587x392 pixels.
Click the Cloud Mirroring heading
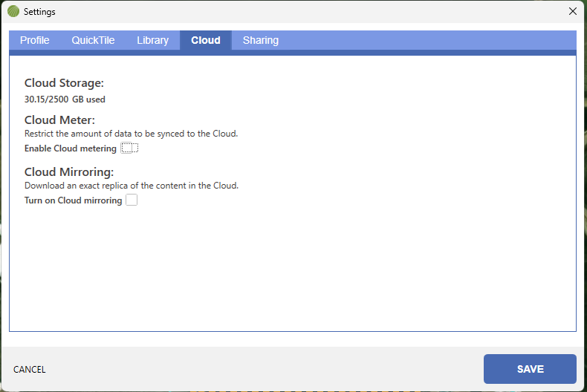(x=69, y=172)
